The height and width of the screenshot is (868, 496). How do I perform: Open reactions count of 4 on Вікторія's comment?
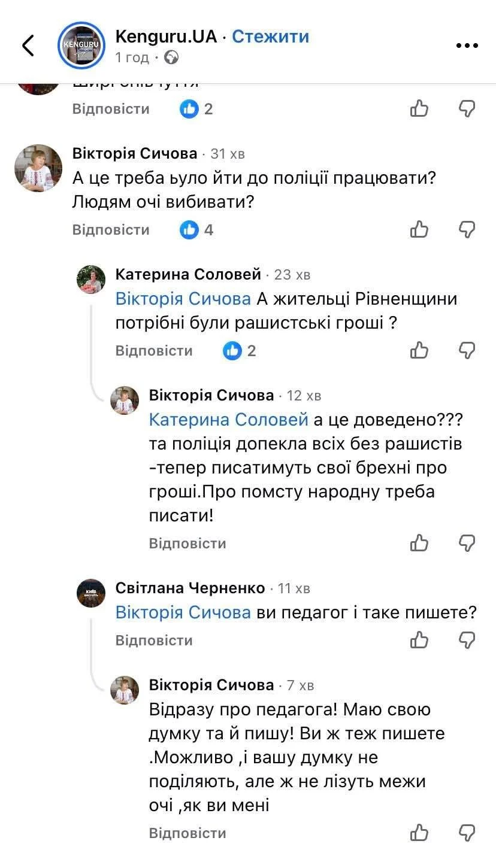click(x=197, y=230)
